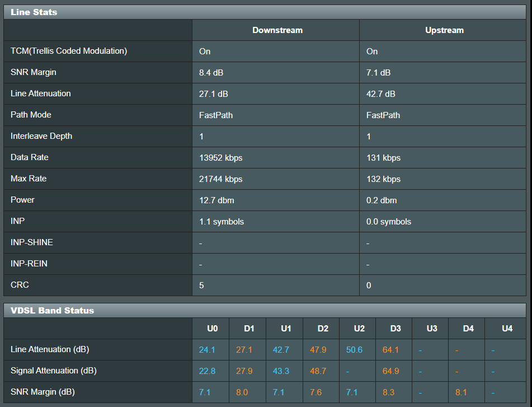Select upstream Max Rate 132 kbps
The height and width of the screenshot is (407, 532).
click(383, 179)
